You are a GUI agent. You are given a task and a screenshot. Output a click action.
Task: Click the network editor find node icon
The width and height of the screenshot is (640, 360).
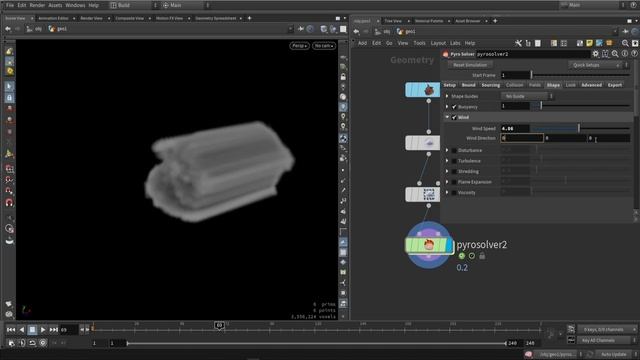(x=625, y=43)
